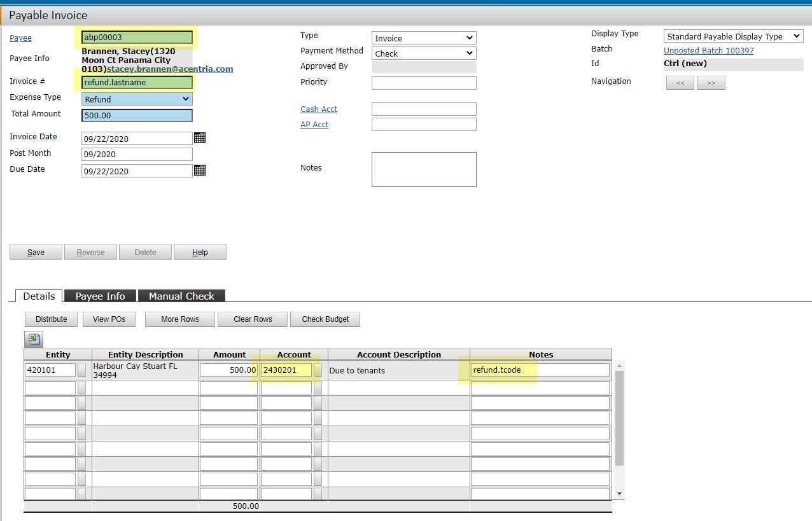Open the Payment Method dropdown showing Check
812x521 pixels.
click(424, 53)
